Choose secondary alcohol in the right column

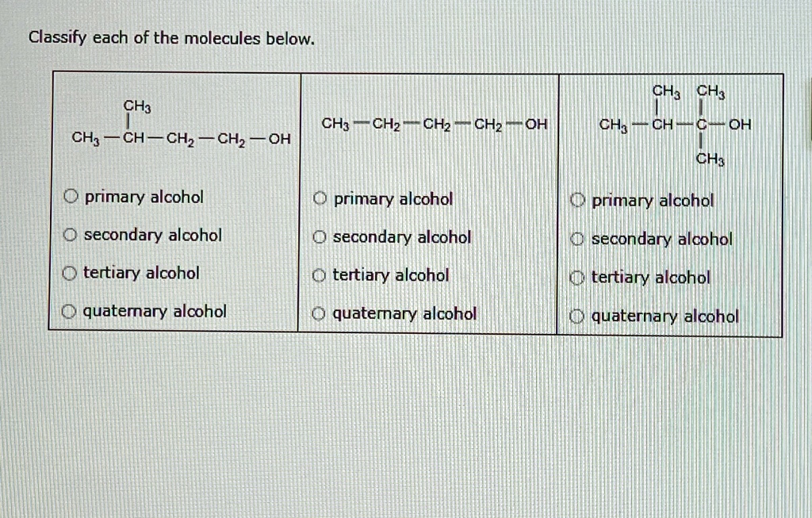coord(579,240)
